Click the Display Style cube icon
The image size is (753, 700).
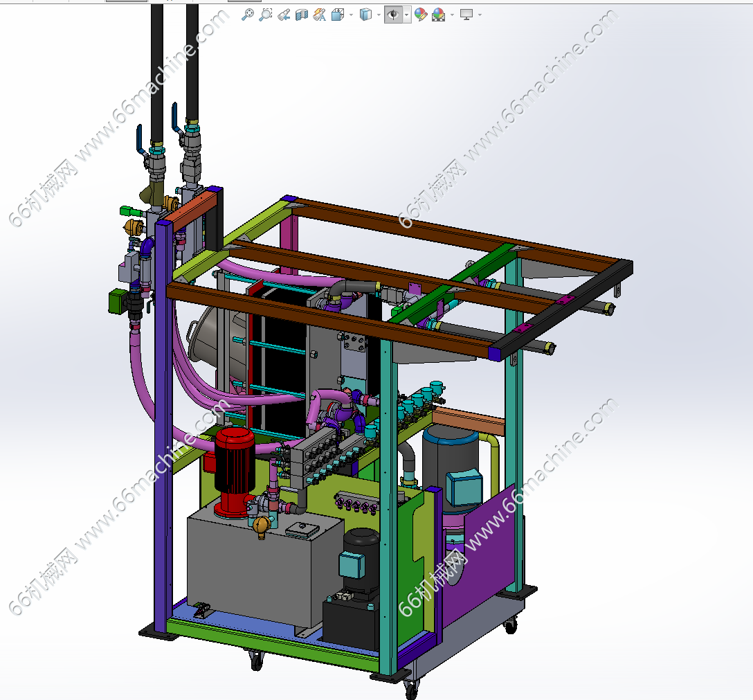pos(365,15)
